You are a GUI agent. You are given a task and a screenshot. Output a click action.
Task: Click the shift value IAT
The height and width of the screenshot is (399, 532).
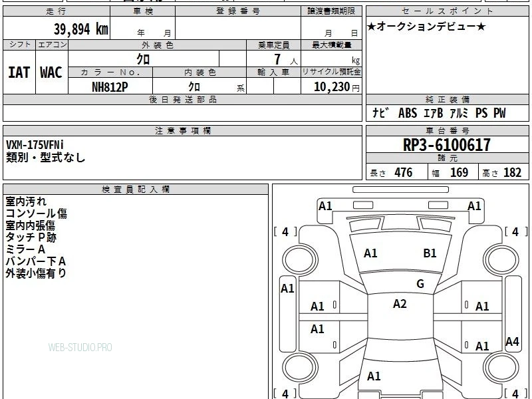point(19,72)
